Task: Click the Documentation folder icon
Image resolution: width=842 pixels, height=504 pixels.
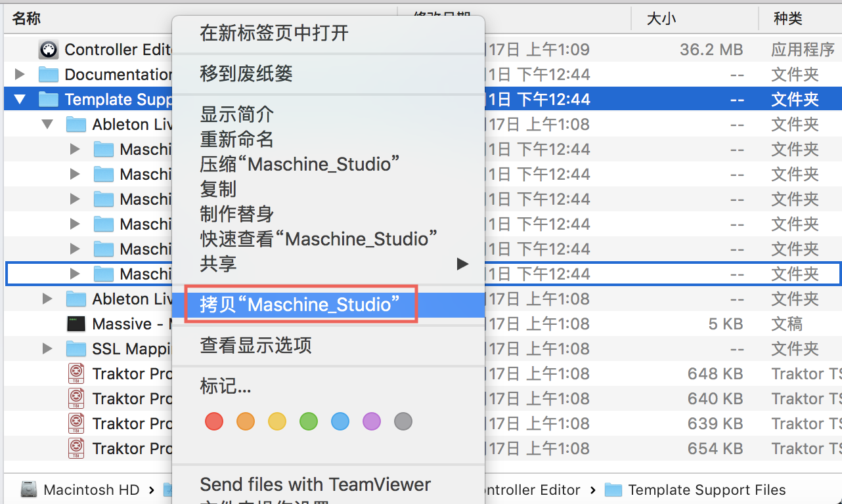Action: tap(49, 74)
